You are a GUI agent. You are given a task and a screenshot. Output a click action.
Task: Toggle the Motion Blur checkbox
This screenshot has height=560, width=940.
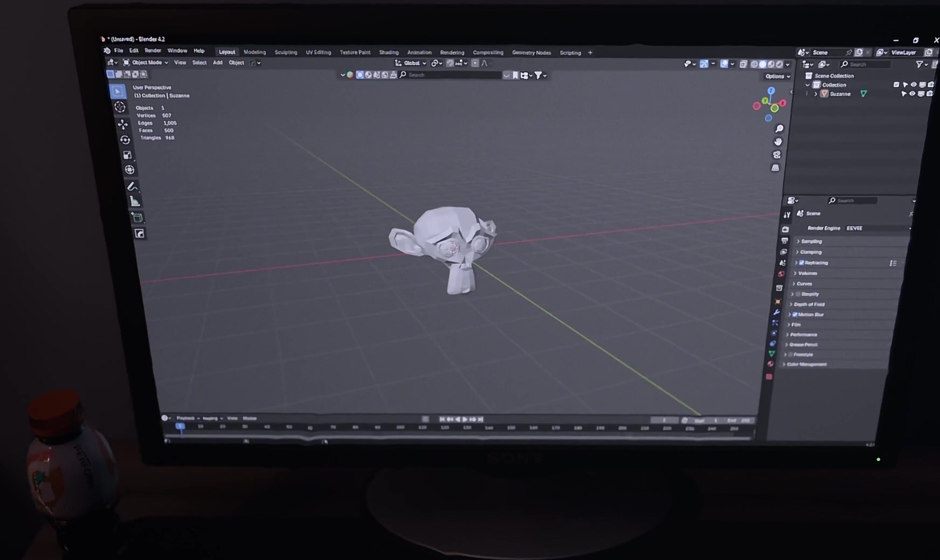coord(795,314)
